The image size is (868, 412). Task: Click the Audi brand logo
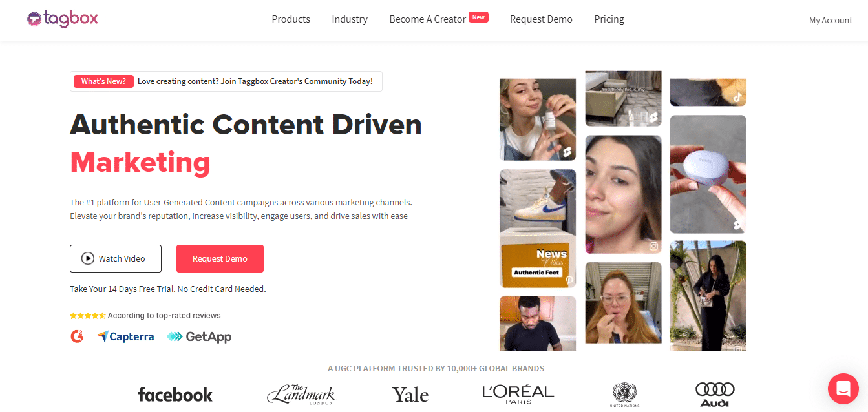pos(715,394)
